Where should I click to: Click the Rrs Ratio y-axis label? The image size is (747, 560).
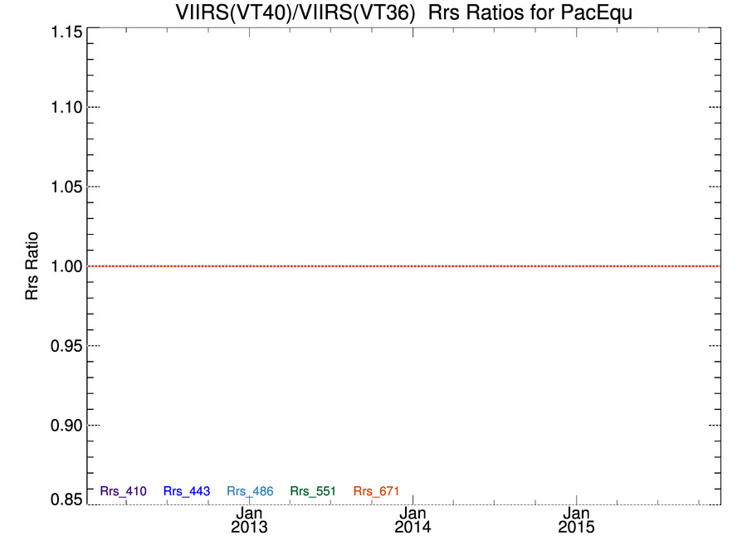click(x=32, y=265)
